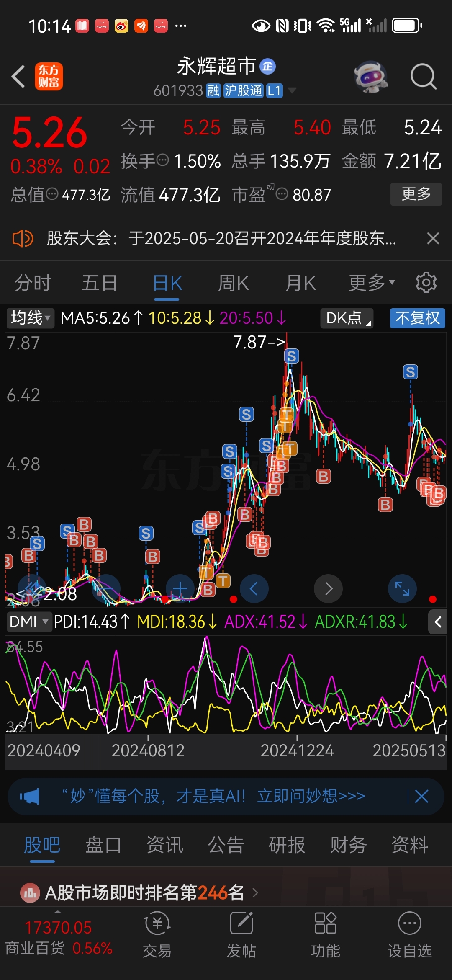Expand chart to fullscreen landscape
This screenshot has height=980, width=452.
coord(403,589)
